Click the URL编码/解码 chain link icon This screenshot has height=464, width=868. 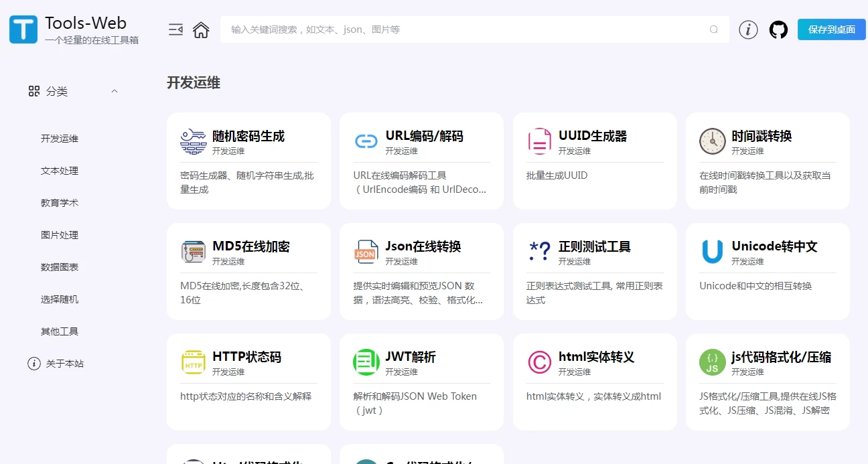pyautogui.click(x=366, y=141)
